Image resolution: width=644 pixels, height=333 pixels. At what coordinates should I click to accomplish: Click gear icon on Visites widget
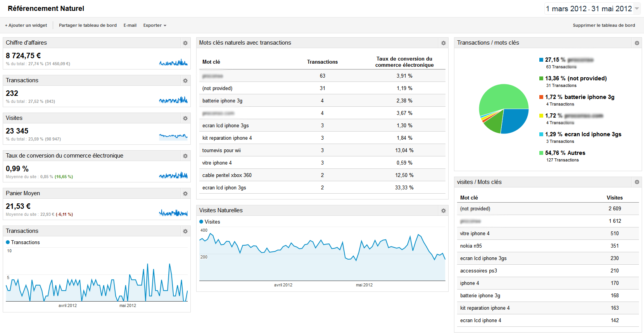coord(185,118)
